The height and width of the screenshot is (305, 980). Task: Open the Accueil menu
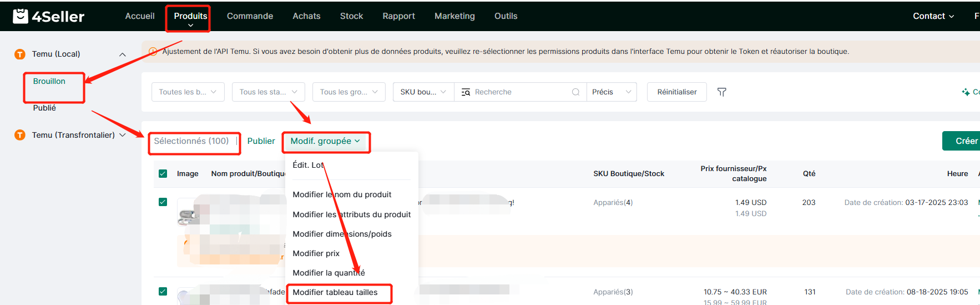pyautogui.click(x=140, y=16)
